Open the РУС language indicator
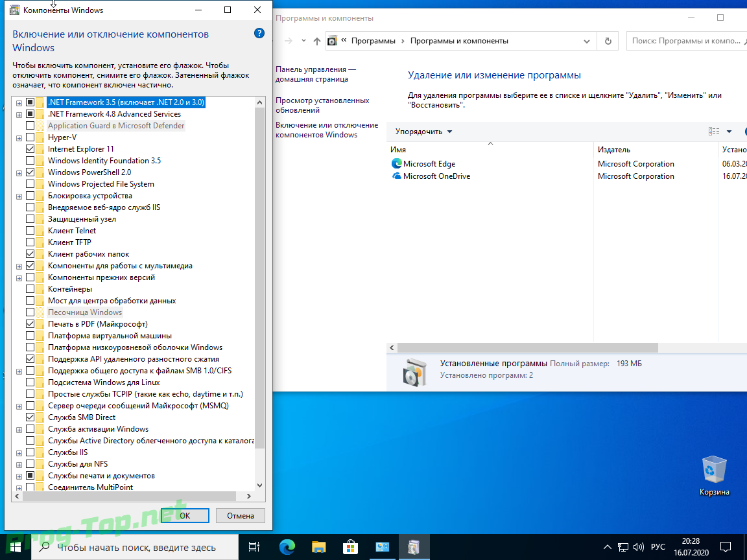 658,546
